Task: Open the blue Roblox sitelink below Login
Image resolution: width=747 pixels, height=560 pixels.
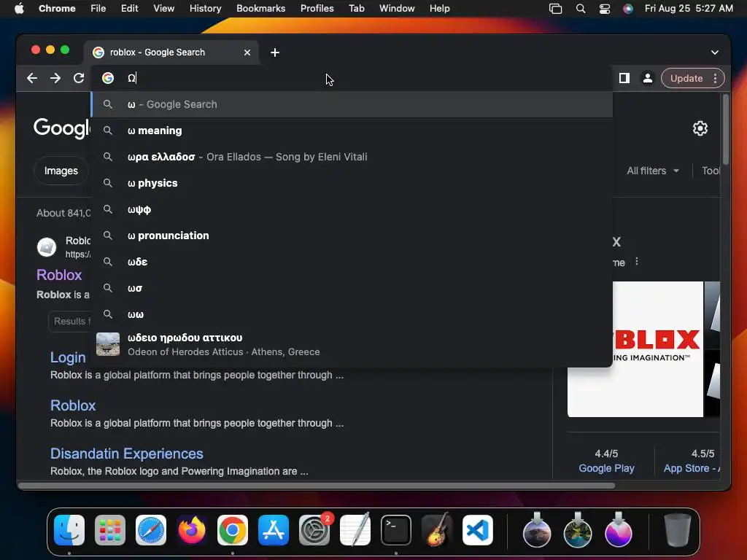Action: point(73,405)
